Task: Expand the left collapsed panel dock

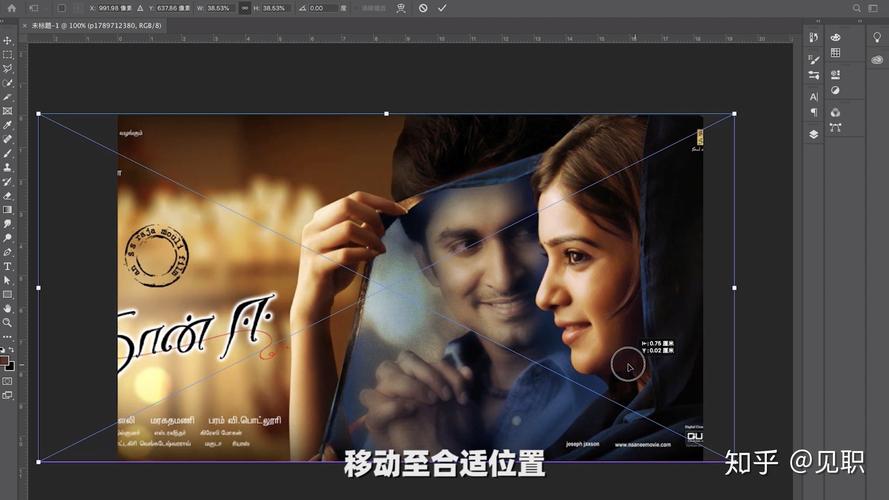Action: coord(817,23)
